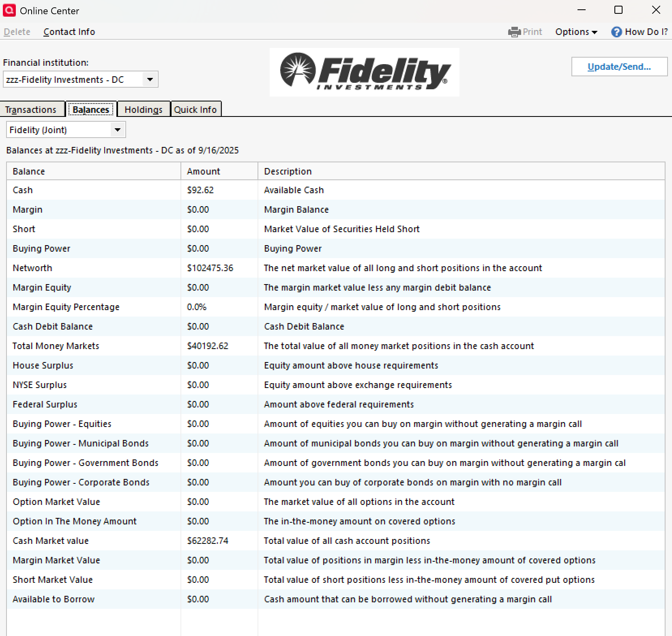Click the $102475.36 amount

210,268
